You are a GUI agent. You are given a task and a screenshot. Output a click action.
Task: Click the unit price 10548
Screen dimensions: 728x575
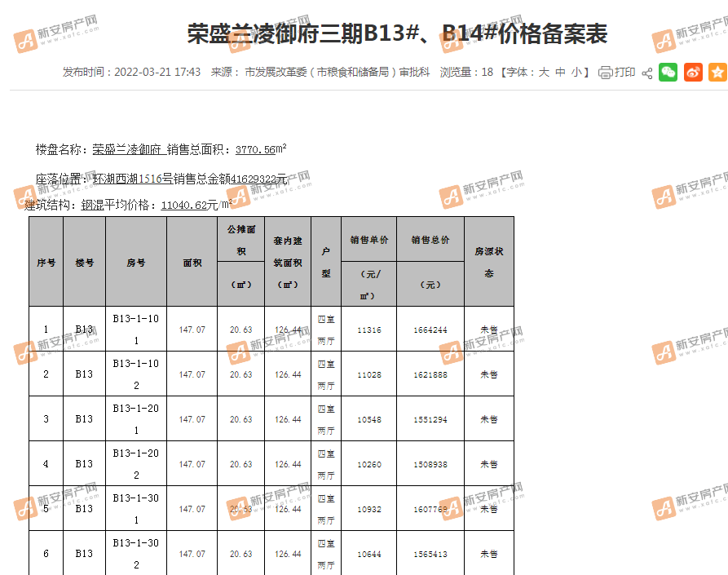click(x=369, y=420)
